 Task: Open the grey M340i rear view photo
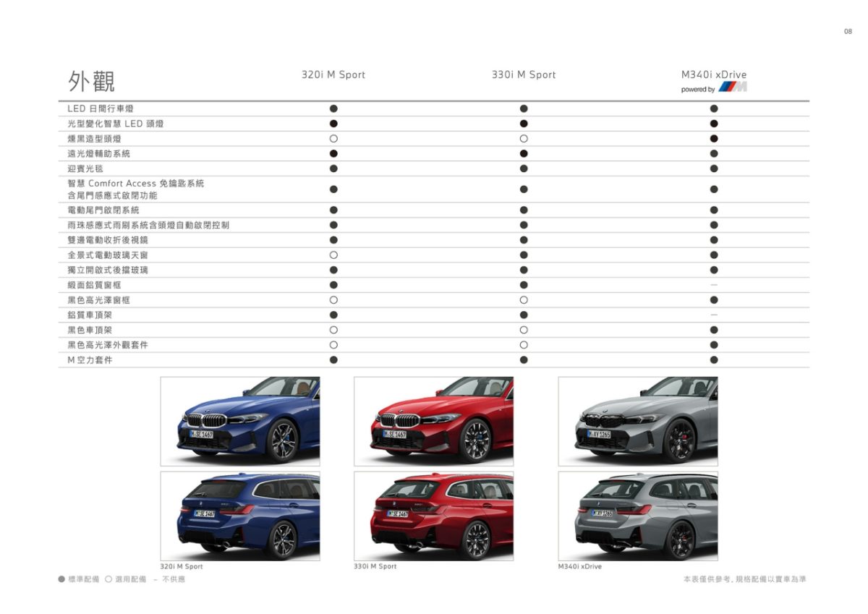point(638,516)
